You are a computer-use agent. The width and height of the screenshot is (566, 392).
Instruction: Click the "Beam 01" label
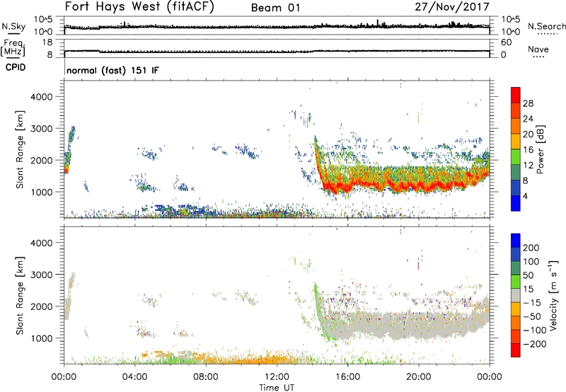275,8
